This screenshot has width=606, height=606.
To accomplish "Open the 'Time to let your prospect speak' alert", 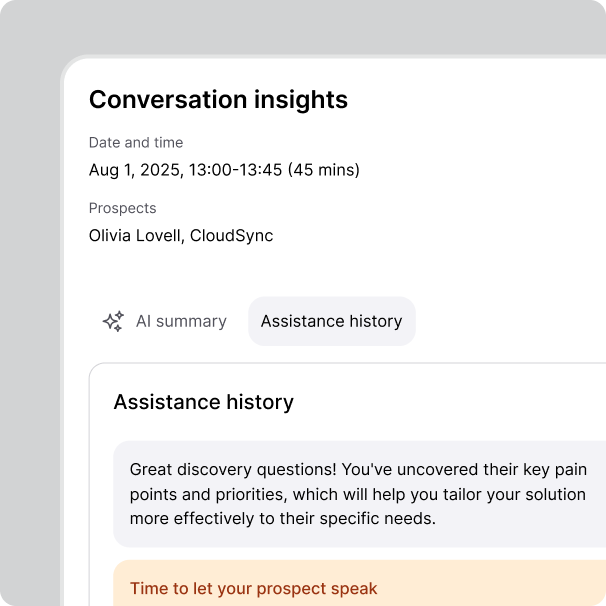I will coord(254,589).
